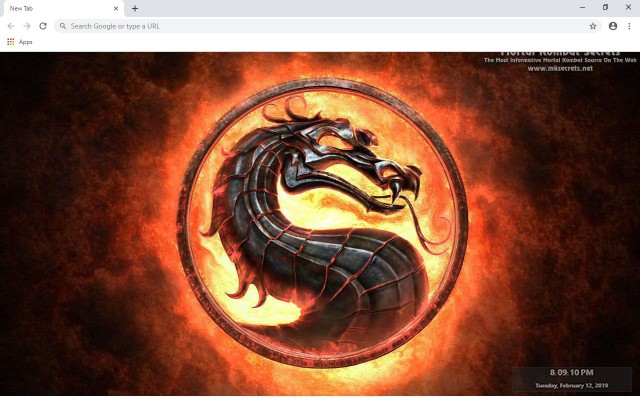
Task: Click the www.mksecrets.net text
Action: (x=560, y=69)
